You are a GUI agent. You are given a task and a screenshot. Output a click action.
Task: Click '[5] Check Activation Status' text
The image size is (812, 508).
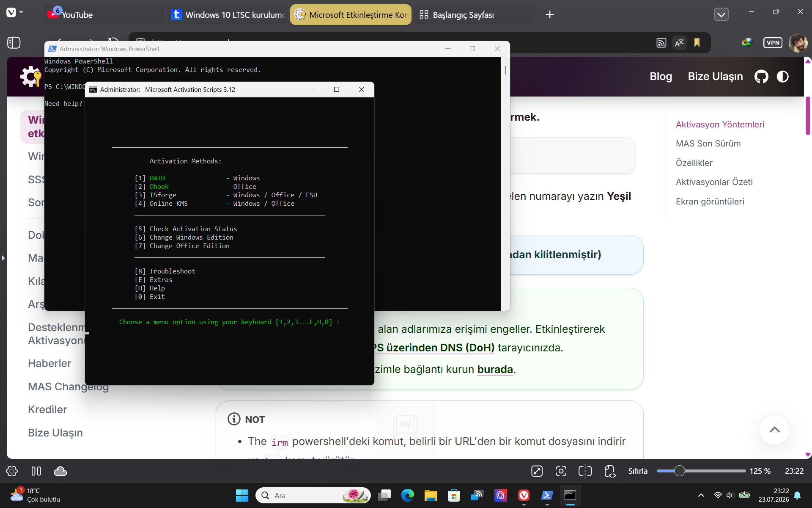(186, 229)
